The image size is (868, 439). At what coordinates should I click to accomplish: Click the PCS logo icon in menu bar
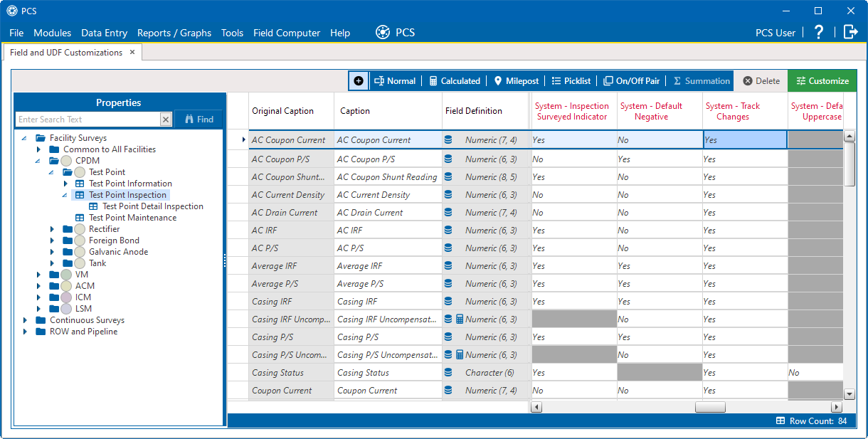click(383, 32)
